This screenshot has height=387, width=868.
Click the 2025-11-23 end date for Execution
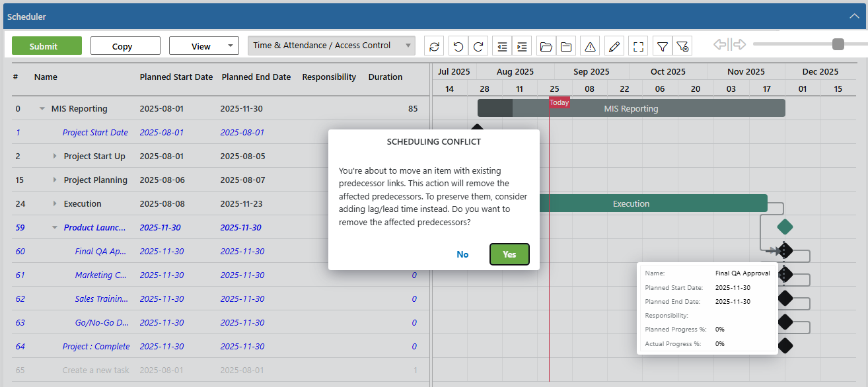[242, 204]
